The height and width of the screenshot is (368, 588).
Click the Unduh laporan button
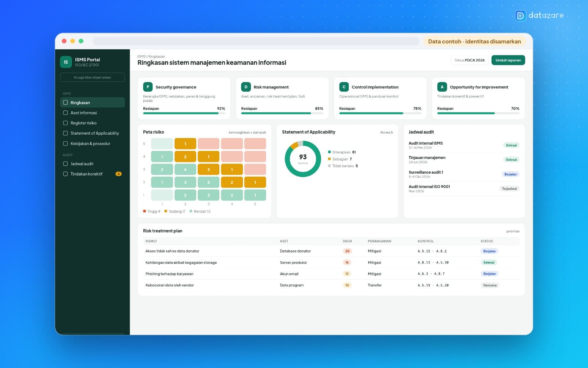(508, 60)
